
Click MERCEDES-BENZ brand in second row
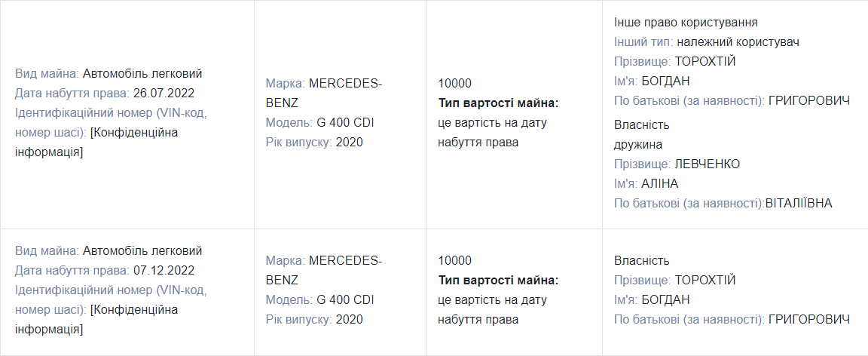click(x=324, y=271)
